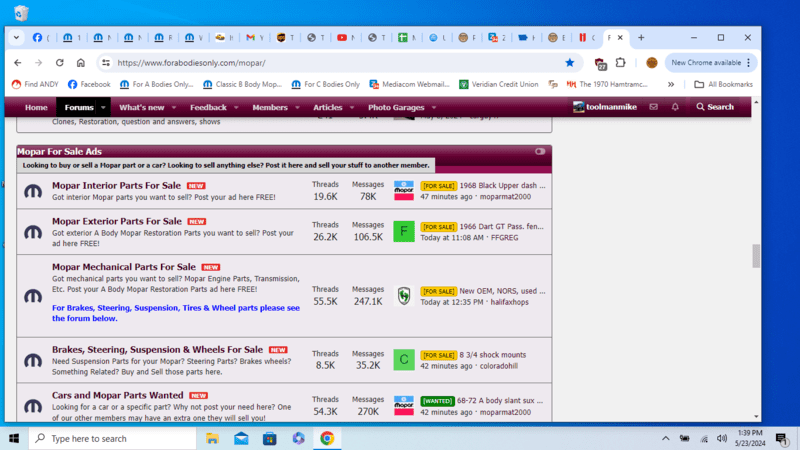Viewport: 800px width, 450px height.
Task: Expand the Forums menu dropdown arrow
Action: pos(103,107)
